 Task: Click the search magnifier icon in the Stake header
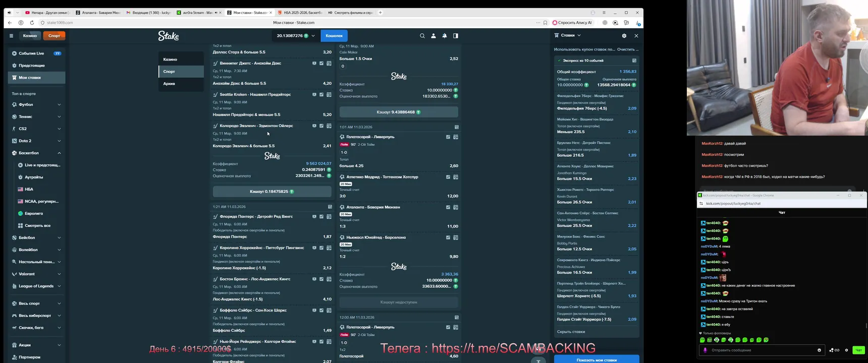point(422,36)
